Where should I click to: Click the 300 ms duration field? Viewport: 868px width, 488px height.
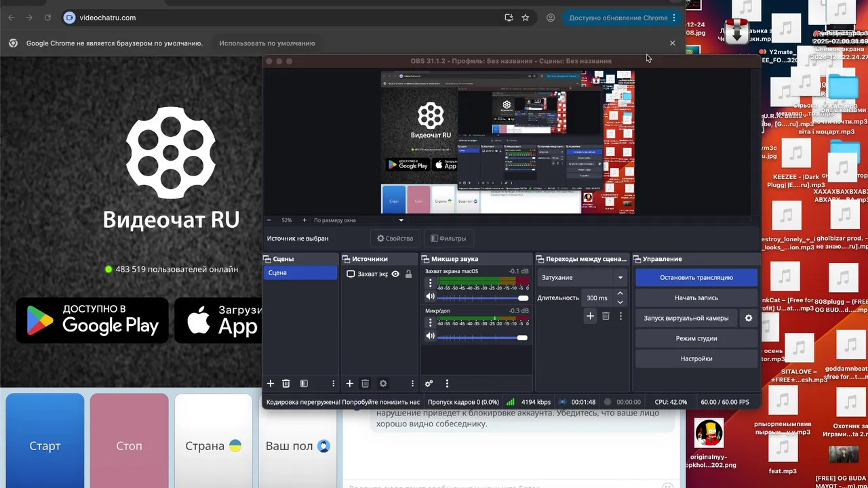[599, 298]
